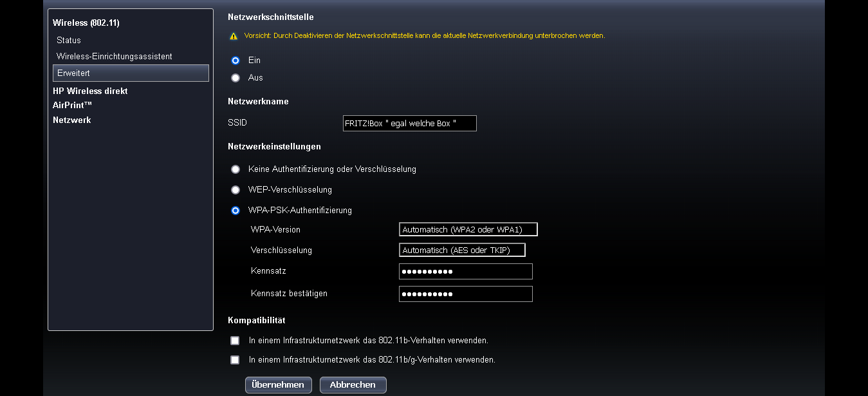
Task: Navigate to the Netzwerk section
Action: coord(71,120)
